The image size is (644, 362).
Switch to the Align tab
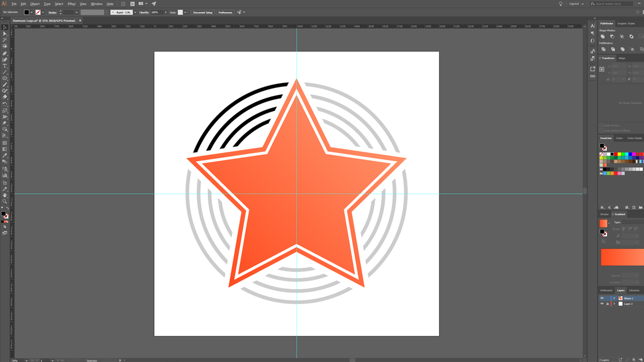[622, 58]
